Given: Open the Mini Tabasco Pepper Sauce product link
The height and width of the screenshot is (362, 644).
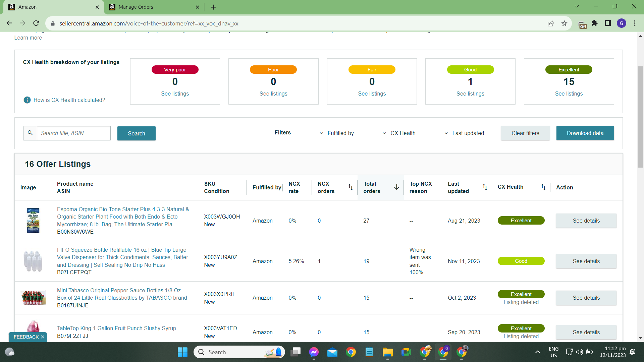Looking at the screenshot, I should click(122, 294).
